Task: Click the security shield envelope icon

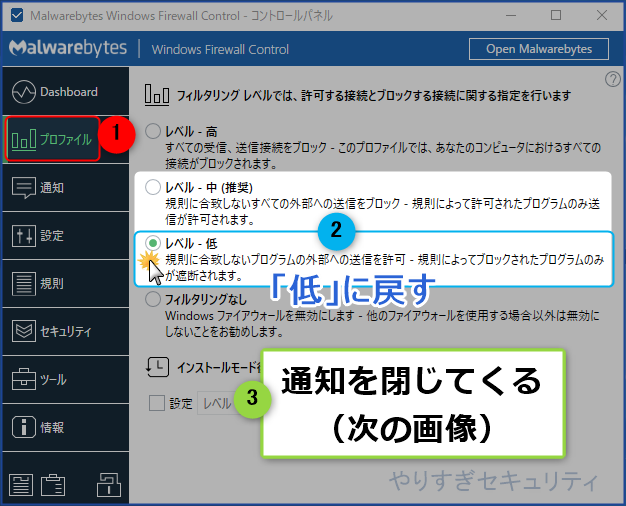Action: pyautogui.click(x=24, y=331)
